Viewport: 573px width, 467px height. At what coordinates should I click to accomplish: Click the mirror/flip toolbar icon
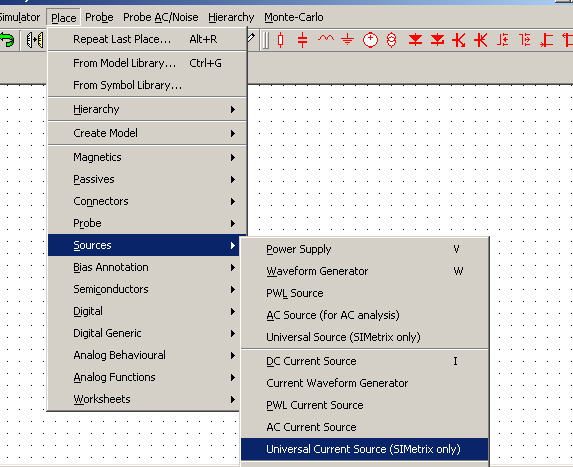pyautogui.click(x=35, y=40)
